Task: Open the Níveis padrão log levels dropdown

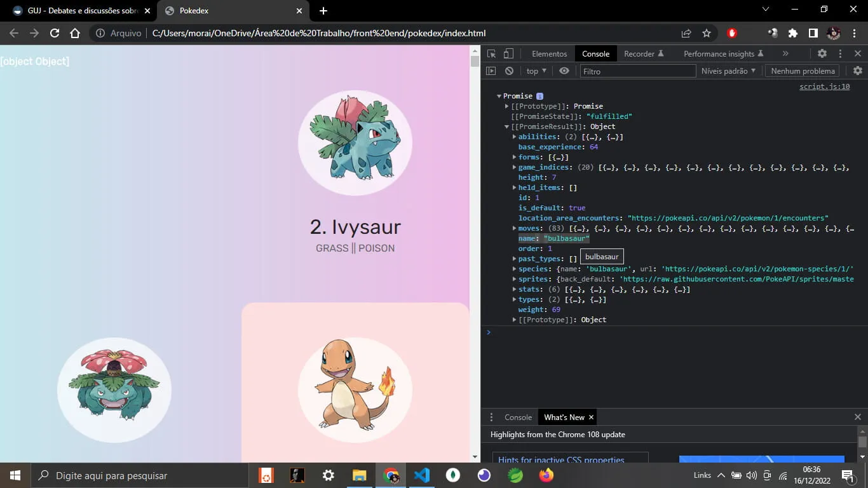Action: [x=729, y=71]
